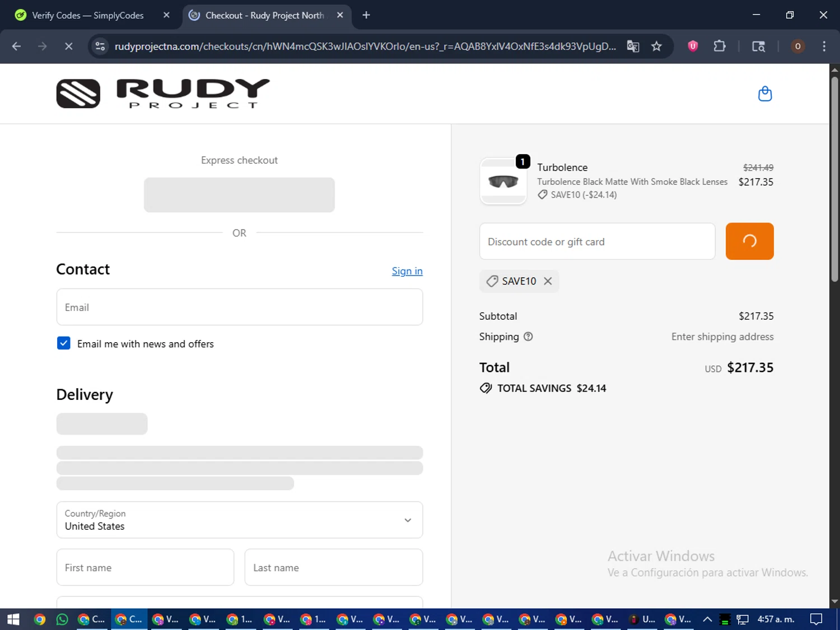Show hidden system tray icons
The width and height of the screenshot is (840, 630).
(x=707, y=619)
